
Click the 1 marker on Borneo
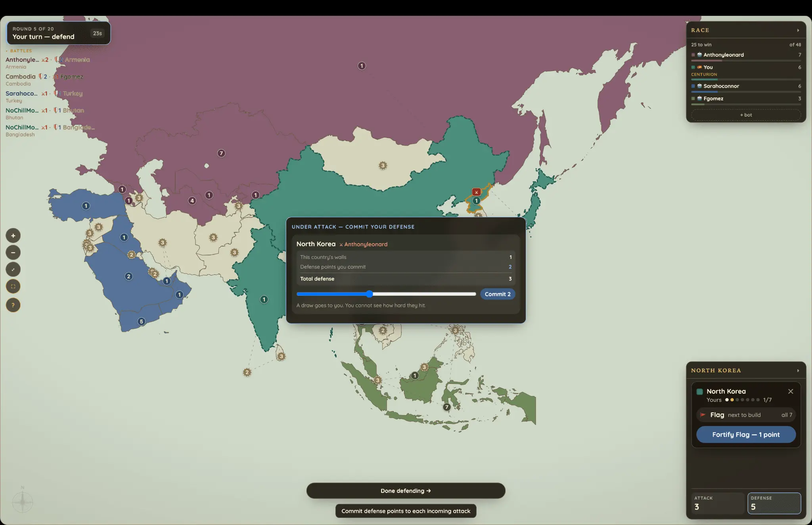click(415, 375)
